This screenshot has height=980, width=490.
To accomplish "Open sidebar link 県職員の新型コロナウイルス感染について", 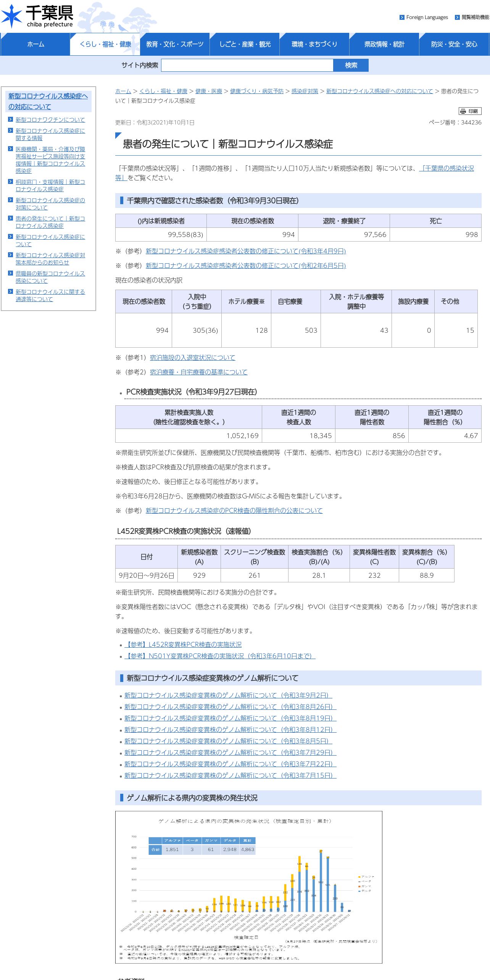I will click(x=50, y=277).
